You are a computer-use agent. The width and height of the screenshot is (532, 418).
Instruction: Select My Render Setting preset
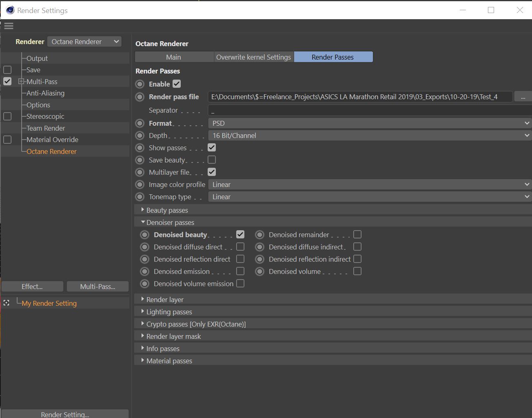pos(49,303)
